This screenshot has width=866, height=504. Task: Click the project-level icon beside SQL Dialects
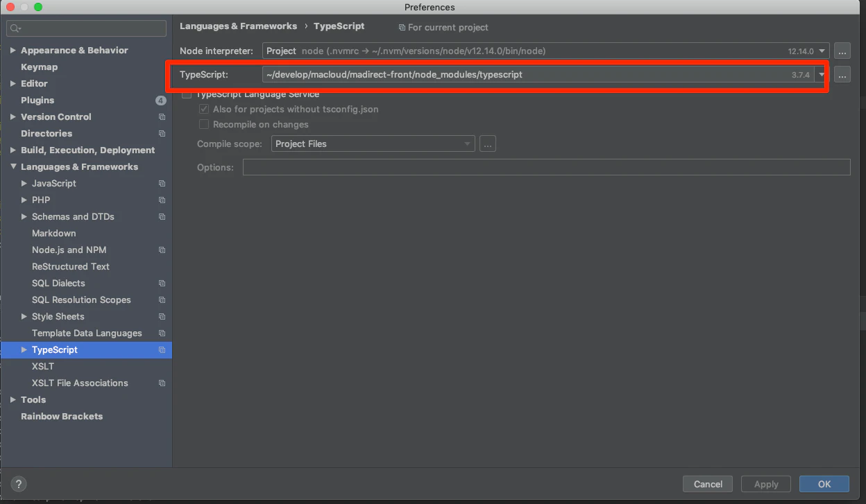pyautogui.click(x=162, y=284)
